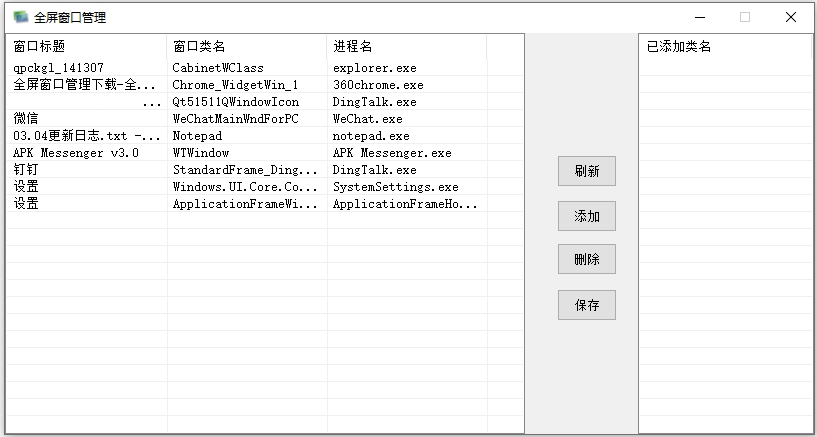This screenshot has height=437, width=817.
Task: Select the APK Messenger v3.0 row
Action: (76, 153)
